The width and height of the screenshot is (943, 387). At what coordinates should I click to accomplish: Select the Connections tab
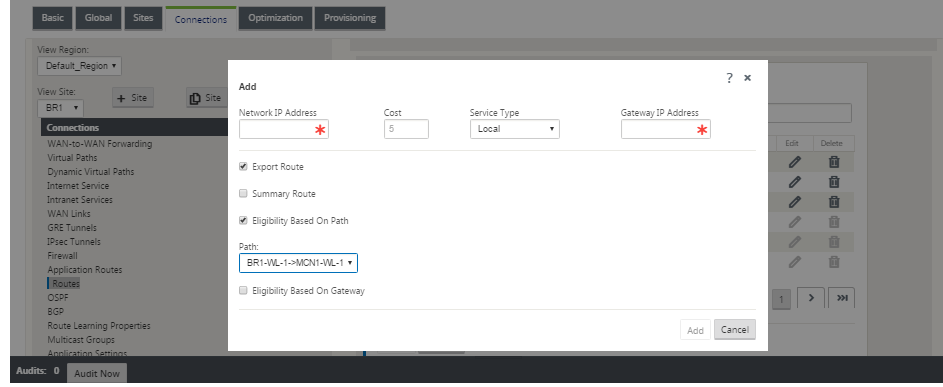201,19
